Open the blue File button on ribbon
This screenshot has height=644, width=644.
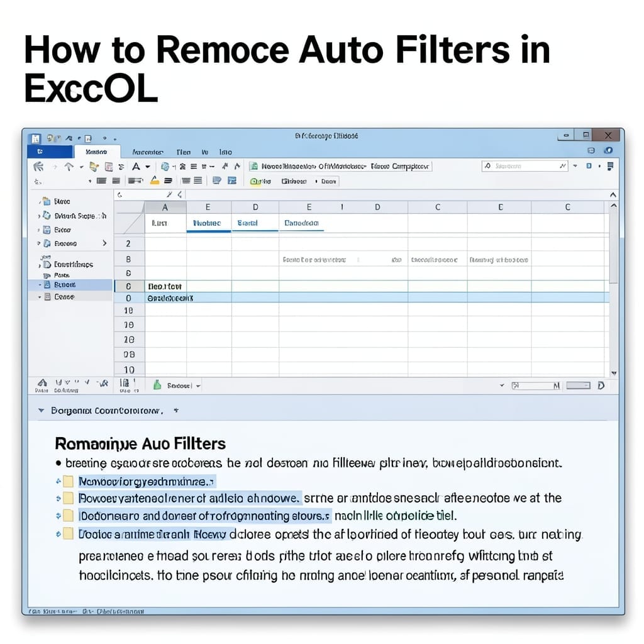pos(50,152)
